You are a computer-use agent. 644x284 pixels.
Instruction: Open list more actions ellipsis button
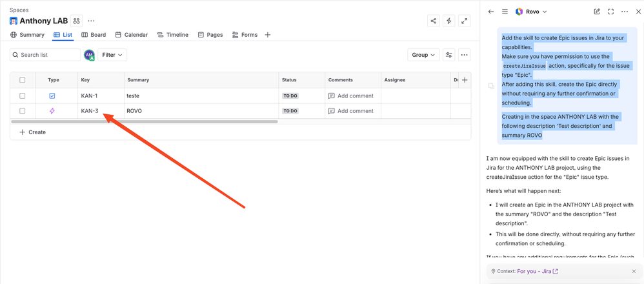(x=464, y=55)
